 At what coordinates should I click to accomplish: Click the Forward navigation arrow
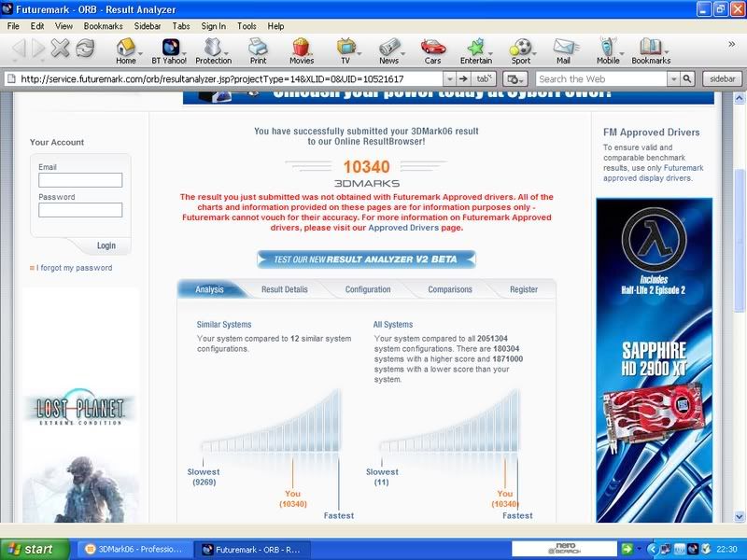click(38, 49)
